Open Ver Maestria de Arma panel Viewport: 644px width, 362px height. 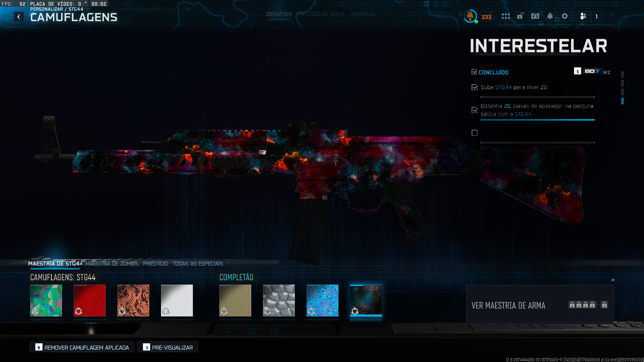pos(540,305)
